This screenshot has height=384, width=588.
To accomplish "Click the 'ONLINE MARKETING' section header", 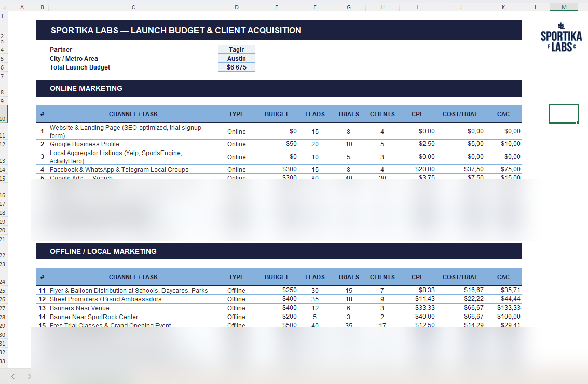I will (x=279, y=88).
